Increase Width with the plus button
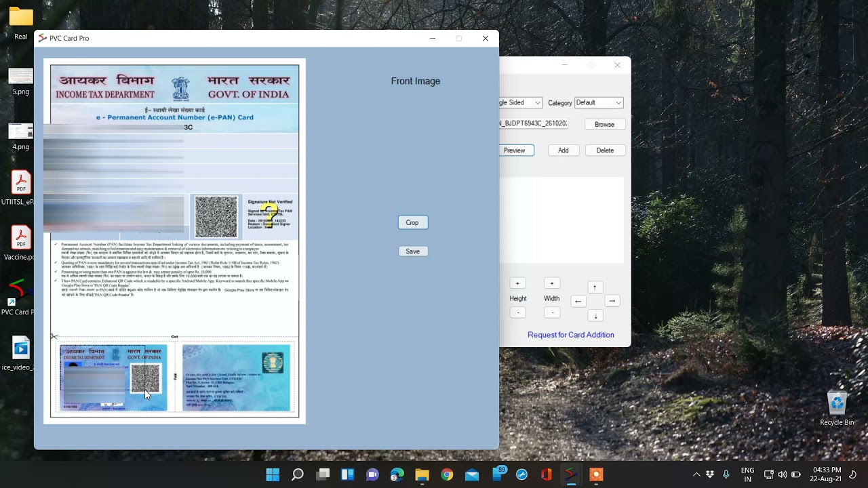Screen dimensions: 868x488 point(552,283)
